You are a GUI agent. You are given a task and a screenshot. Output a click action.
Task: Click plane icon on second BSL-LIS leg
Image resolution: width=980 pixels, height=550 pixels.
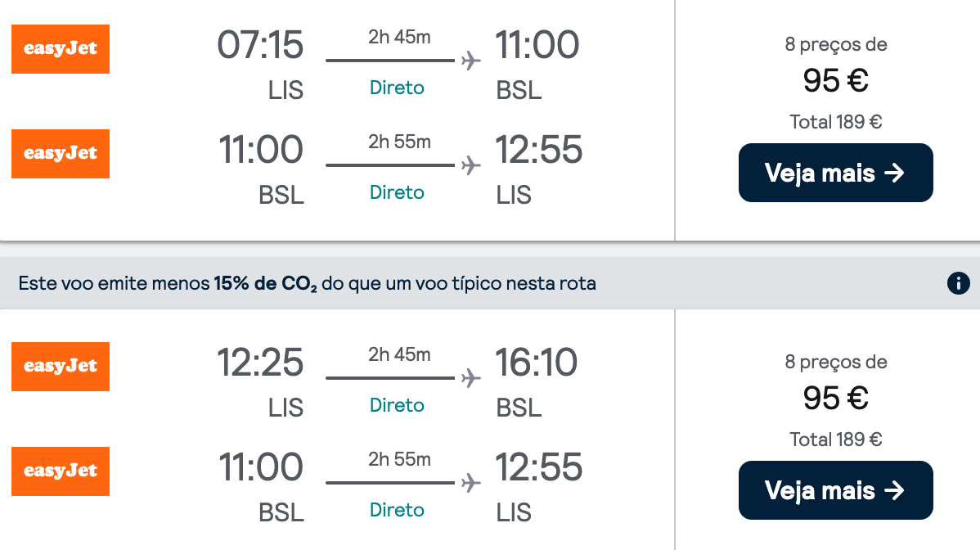(470, 483)
